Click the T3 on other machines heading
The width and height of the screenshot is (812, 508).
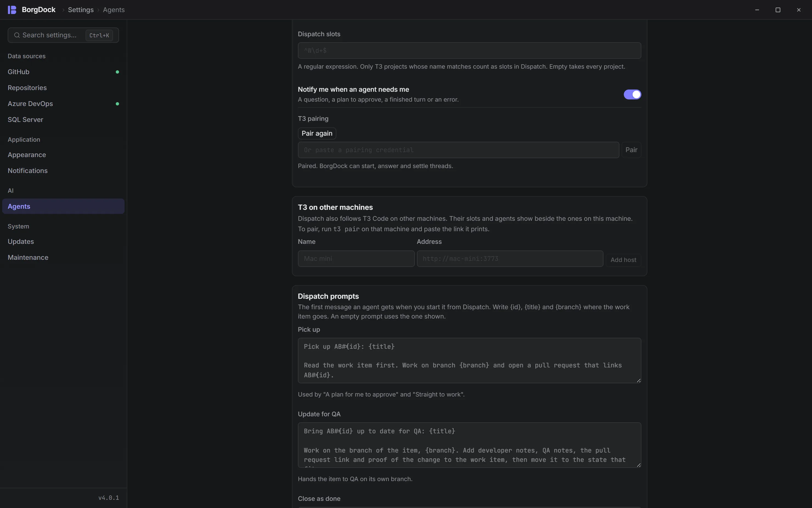click(335, 207)
